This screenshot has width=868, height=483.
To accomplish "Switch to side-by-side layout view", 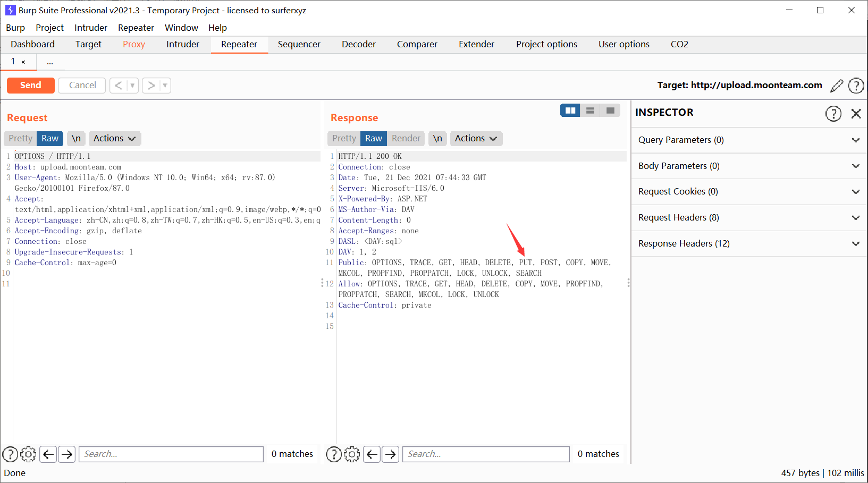I will [570, 110].
